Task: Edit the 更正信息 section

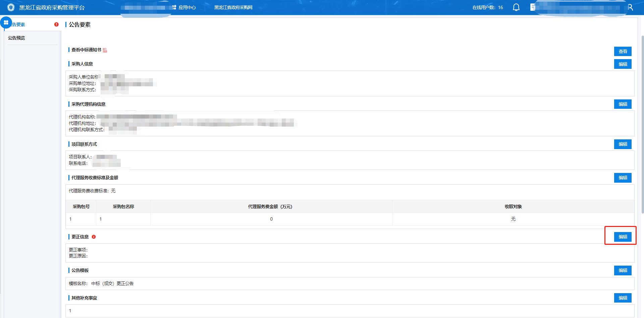Action: (623, 237)
